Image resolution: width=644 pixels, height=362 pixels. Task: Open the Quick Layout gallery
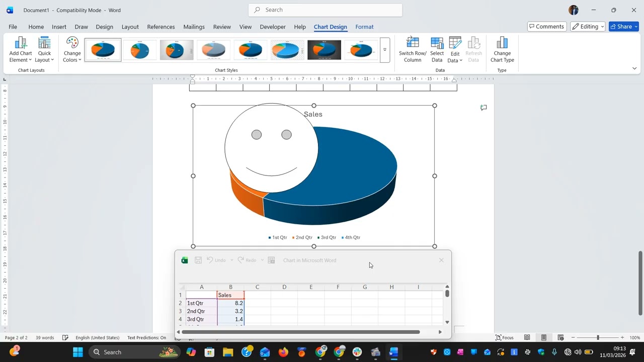44,50
